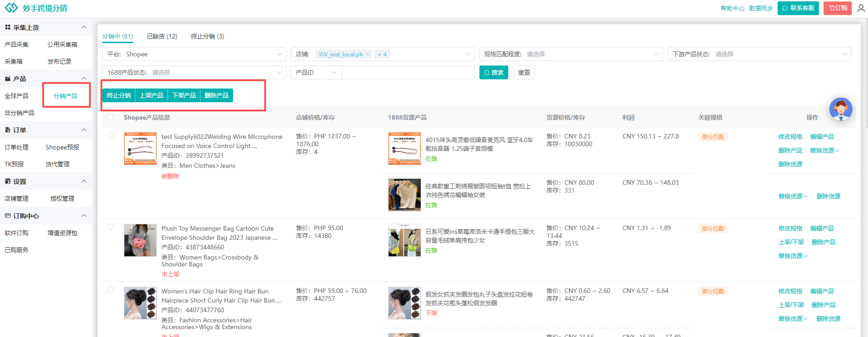Open 店铺管理 in the sidebar
Screen dimensions: 868x337
point(17,199)
